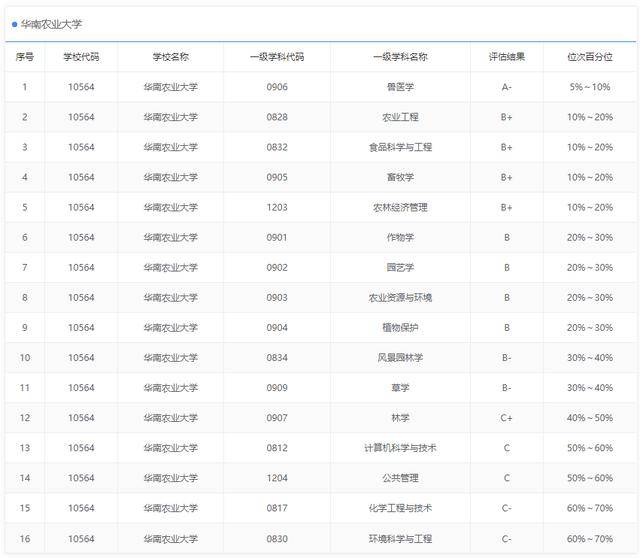Image resolution: width=640 pixels, height=558 pixels.
Task: Click subject code 0902
Action: click(277, 267)
